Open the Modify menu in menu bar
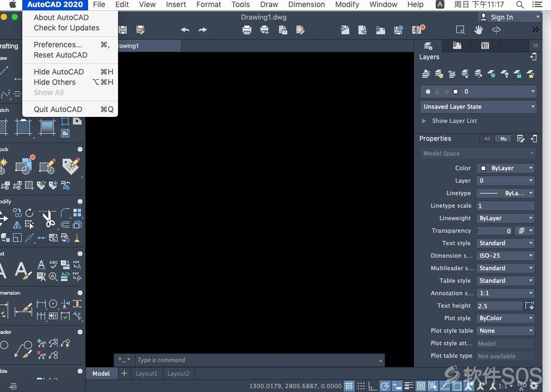The image size is (551, 392). (x=347, y=4)
